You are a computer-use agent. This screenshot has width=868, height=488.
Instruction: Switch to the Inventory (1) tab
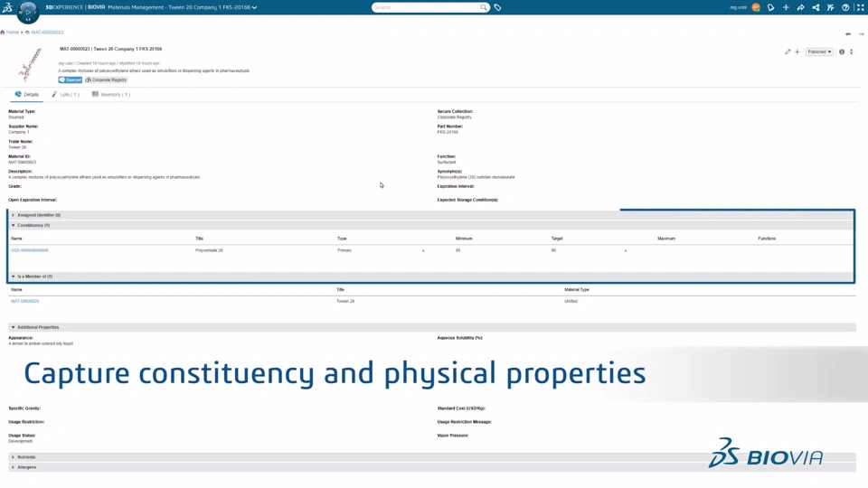coord(111,95)
